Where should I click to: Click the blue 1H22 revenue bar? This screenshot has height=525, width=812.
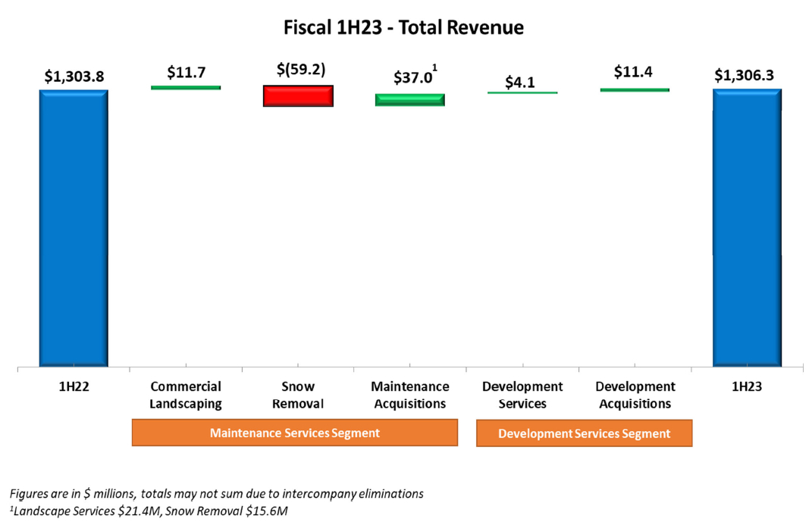coord(74,227)
